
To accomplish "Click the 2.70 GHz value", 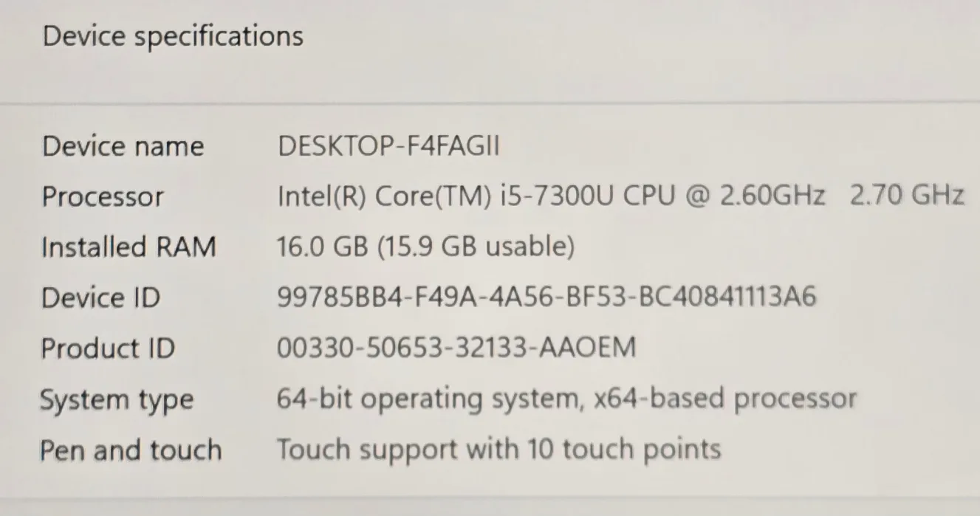I will pyautogui.click(x=907, y=196).
